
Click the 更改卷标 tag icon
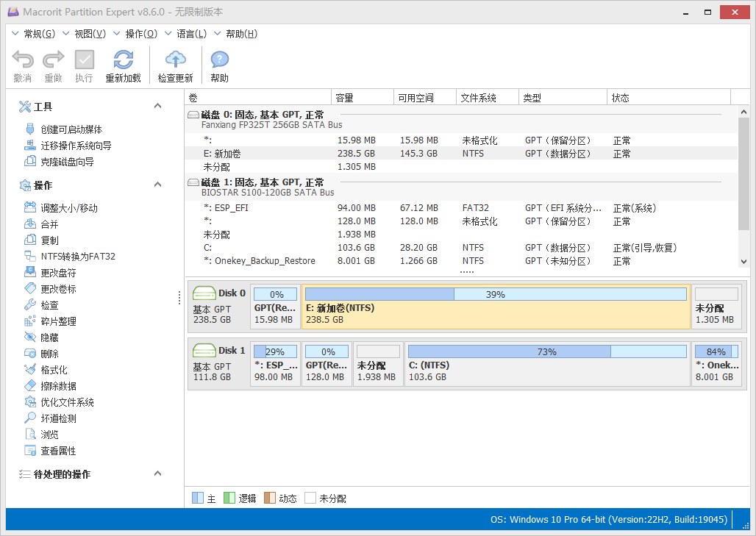30,288
